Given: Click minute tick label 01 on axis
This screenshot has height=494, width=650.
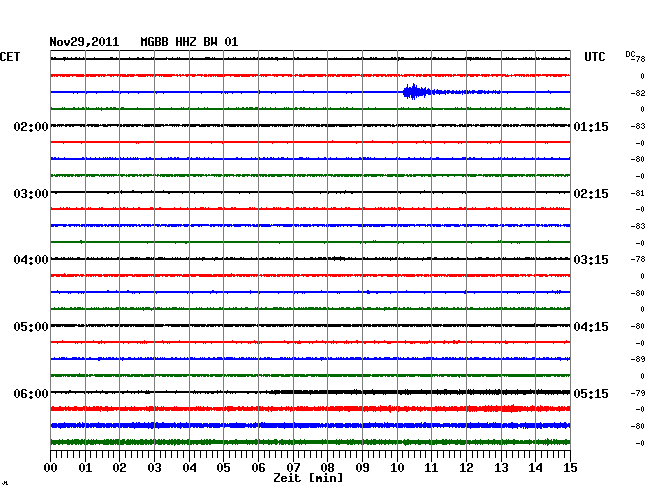Looking at the screenshot, I should click(85, 467).
